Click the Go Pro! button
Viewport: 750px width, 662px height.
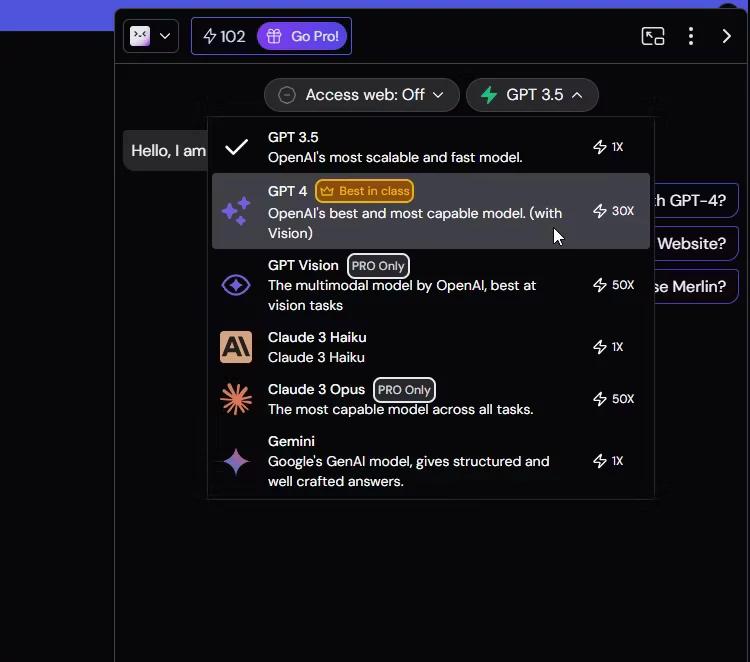click(302, 36)
